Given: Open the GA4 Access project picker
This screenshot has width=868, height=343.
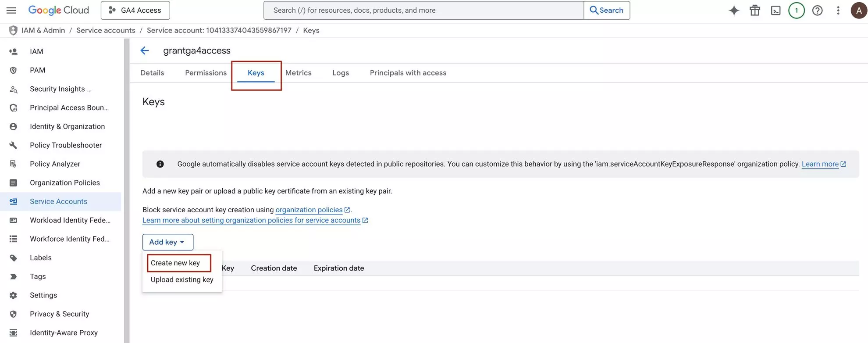Looking at the screenshot, I should (x=135, y=10).
